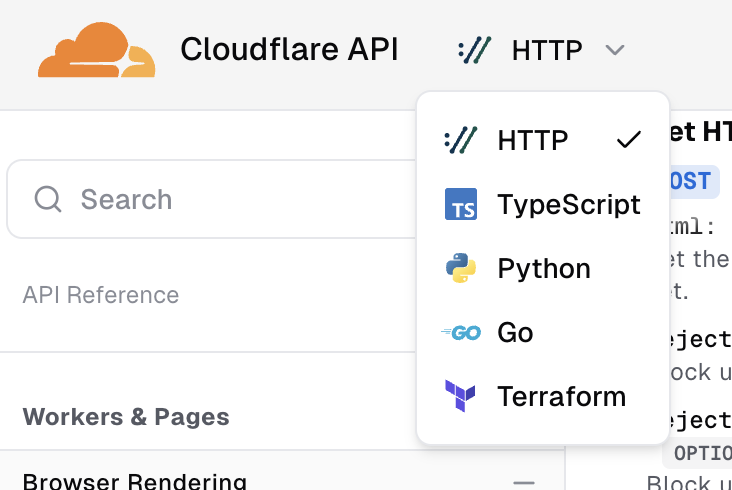Click the HTTP icon in dropdown list
Image resolution: width=732 pixels, height=490 pixels.
461,141
